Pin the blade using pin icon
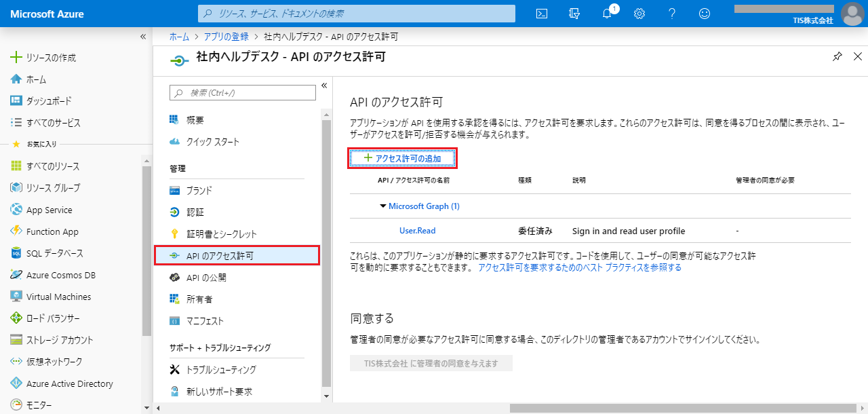The width and height of the screenshot is (868, 414). coord(837,57)
